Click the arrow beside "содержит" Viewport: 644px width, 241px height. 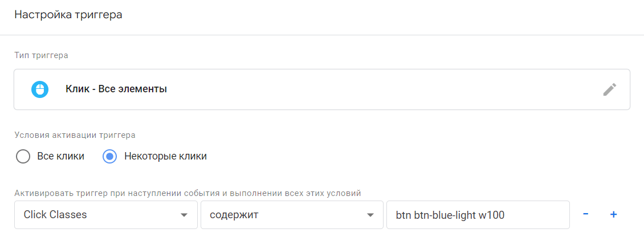click(370, 215)
